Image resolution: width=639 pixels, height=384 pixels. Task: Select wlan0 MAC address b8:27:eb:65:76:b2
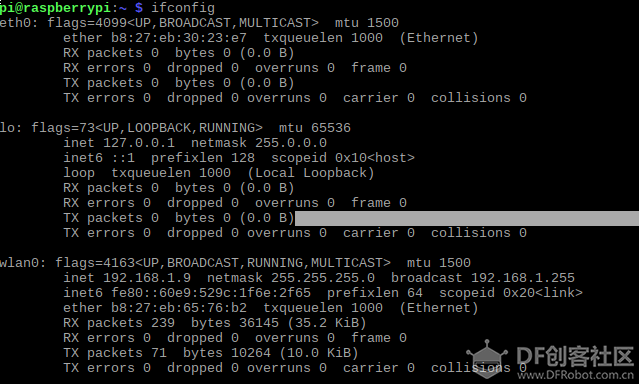click(179, 308)
